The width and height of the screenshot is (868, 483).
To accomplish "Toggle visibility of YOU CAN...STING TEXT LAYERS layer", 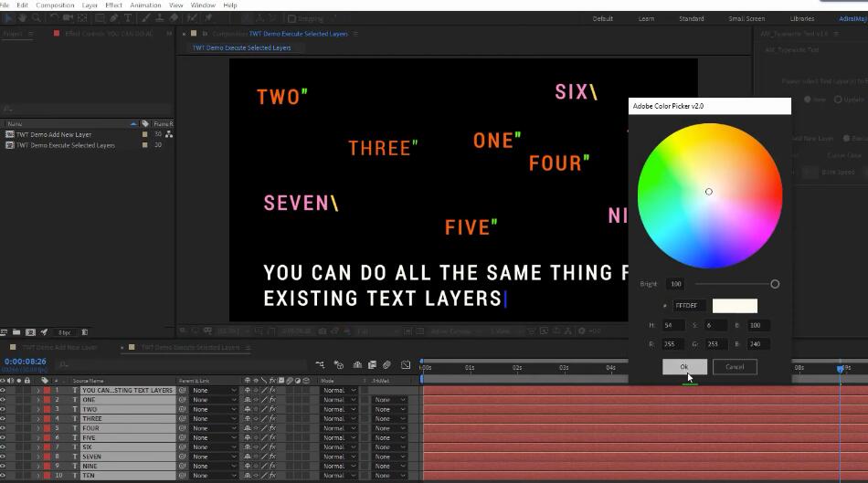I will click(x=4, y=390).
